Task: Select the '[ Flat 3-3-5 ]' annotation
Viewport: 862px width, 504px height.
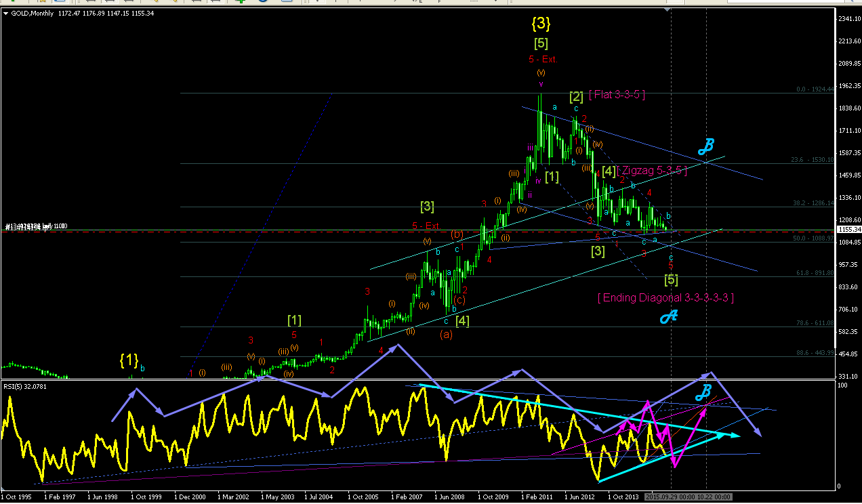Action: tap(617, 95)
